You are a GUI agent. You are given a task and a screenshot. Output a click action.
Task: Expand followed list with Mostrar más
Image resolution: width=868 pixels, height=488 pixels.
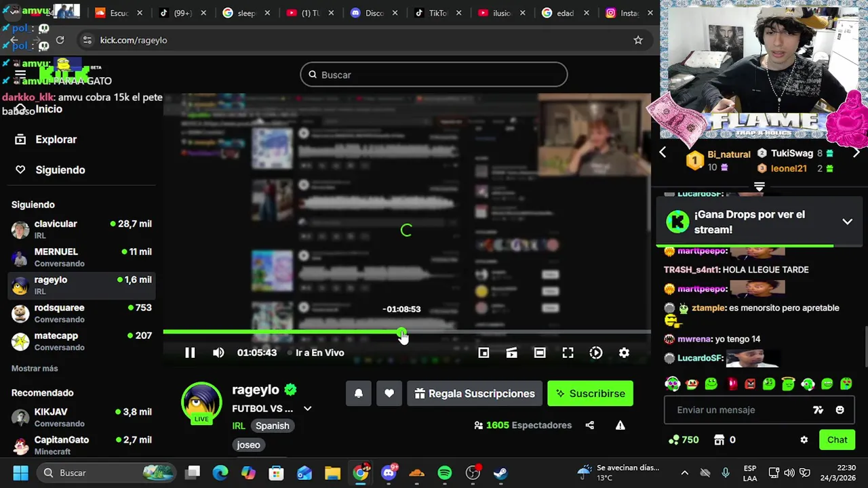35,368
